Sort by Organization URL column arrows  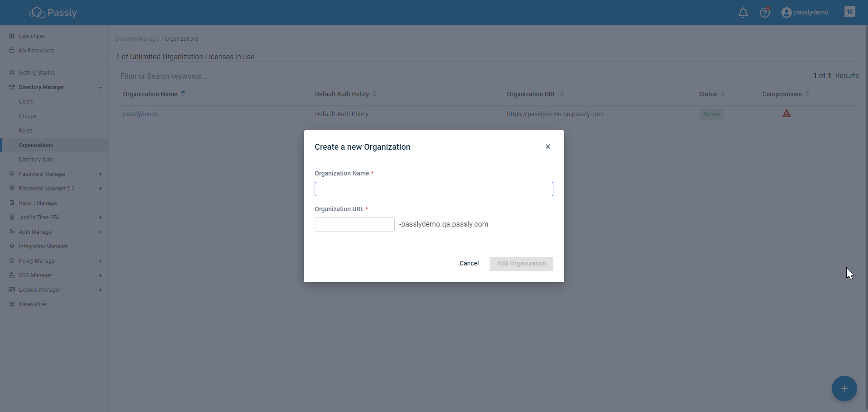[561, 94]
